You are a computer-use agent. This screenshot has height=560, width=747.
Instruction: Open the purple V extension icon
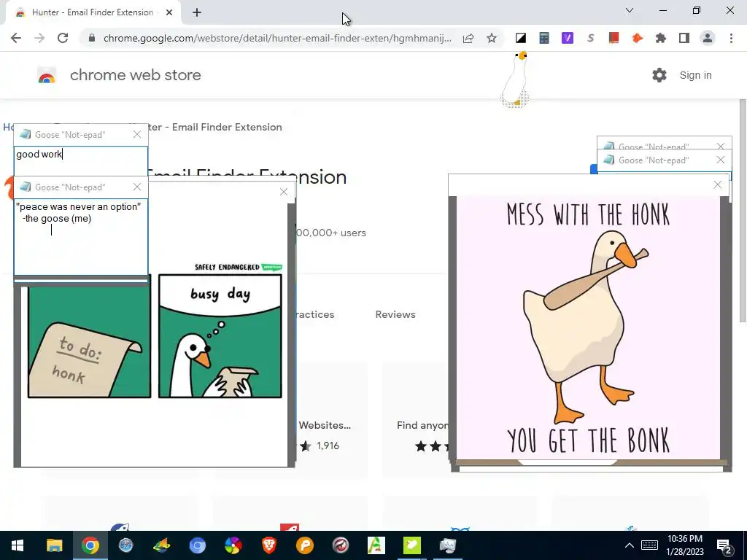(568, 38)
